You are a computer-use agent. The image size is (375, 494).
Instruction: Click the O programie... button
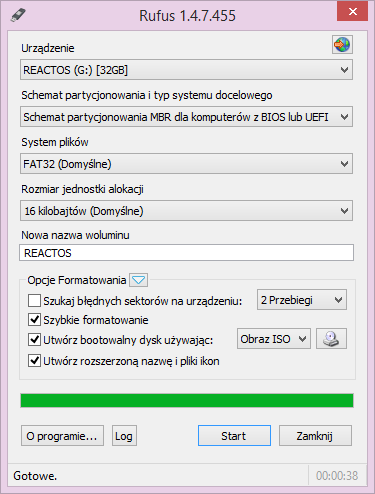pos(62,435)
